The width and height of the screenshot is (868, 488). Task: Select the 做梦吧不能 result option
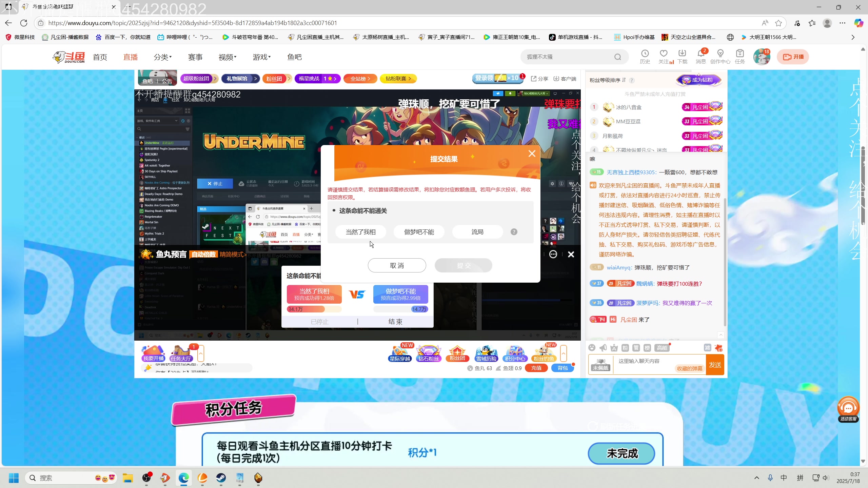coord(419,232)
